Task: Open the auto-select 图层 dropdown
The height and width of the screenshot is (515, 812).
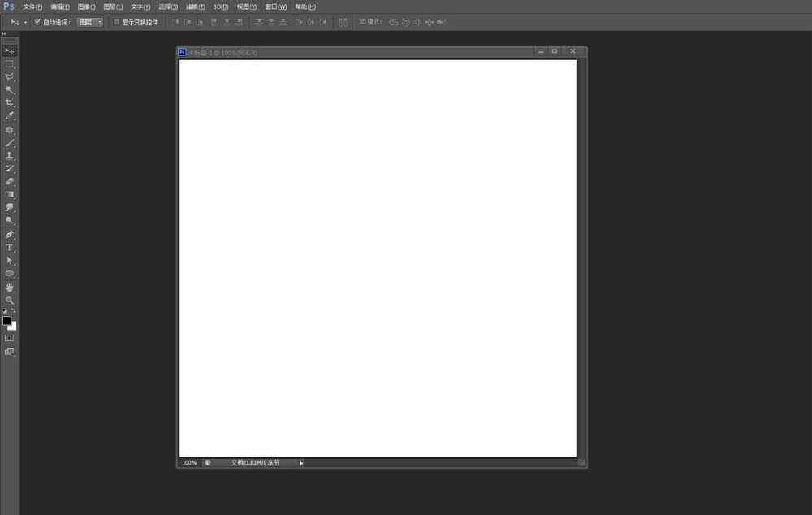Action: click(x=89, y=22)
